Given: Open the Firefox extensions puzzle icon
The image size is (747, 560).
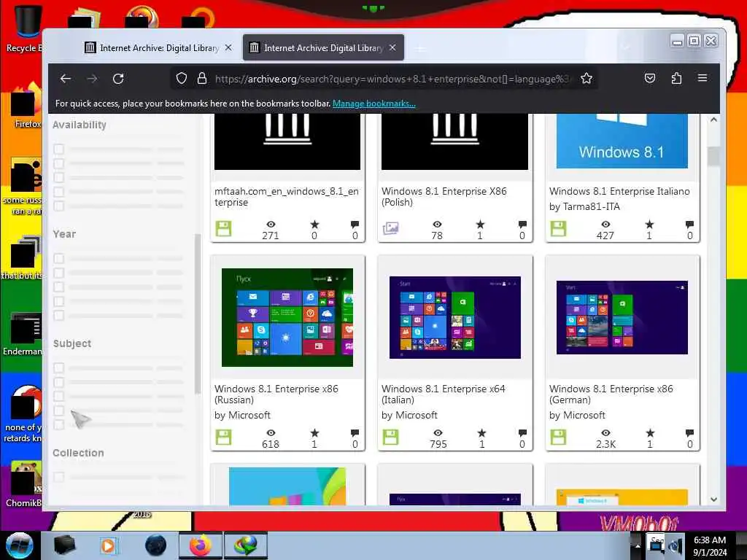Looking at the screenshot, I should pos(676,78).
